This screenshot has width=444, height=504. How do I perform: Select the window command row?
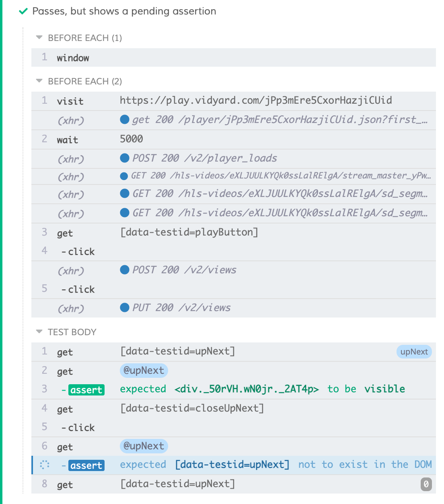click(x=234, y=57)
